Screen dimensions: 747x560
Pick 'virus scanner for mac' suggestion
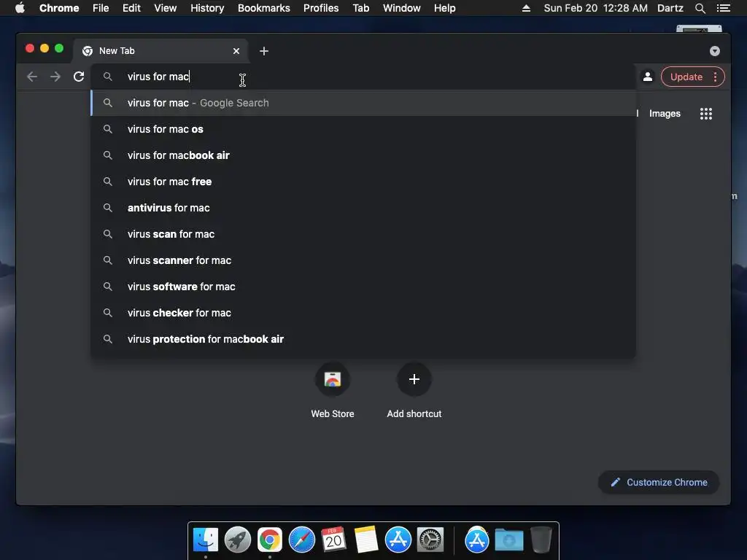tap(363, 260)
